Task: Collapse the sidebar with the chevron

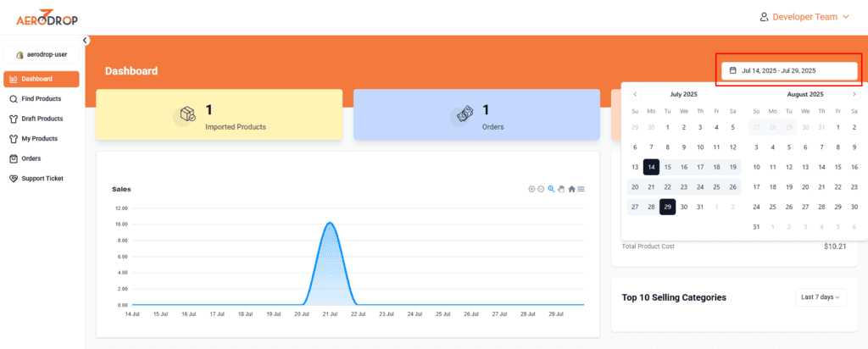Action: [85, 40]
